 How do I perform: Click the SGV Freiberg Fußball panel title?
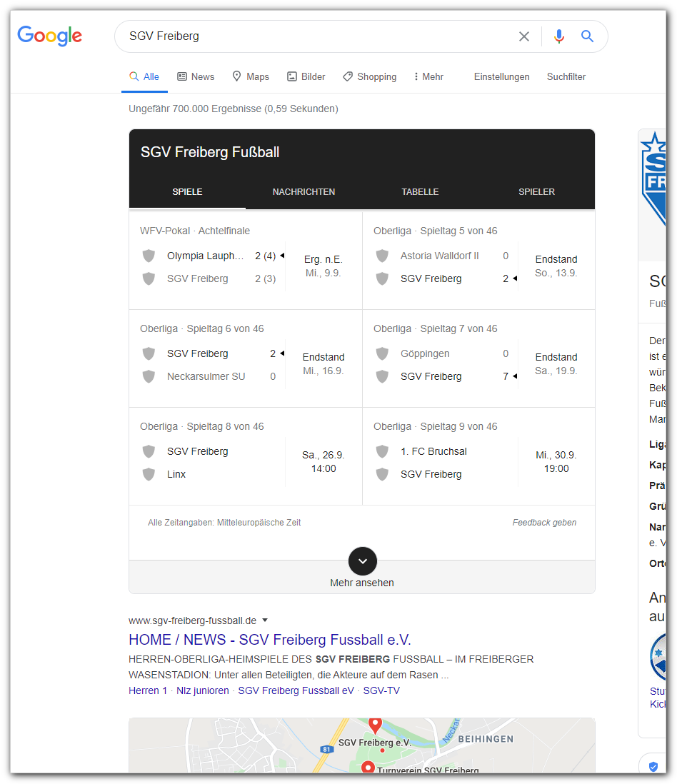(x=209, y=152)
